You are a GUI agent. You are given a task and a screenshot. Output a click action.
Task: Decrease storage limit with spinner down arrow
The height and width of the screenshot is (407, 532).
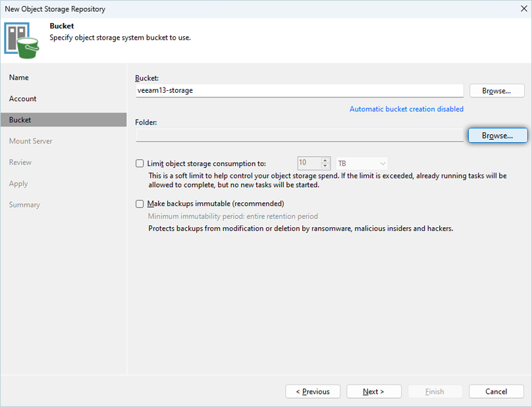pos(325,166)
